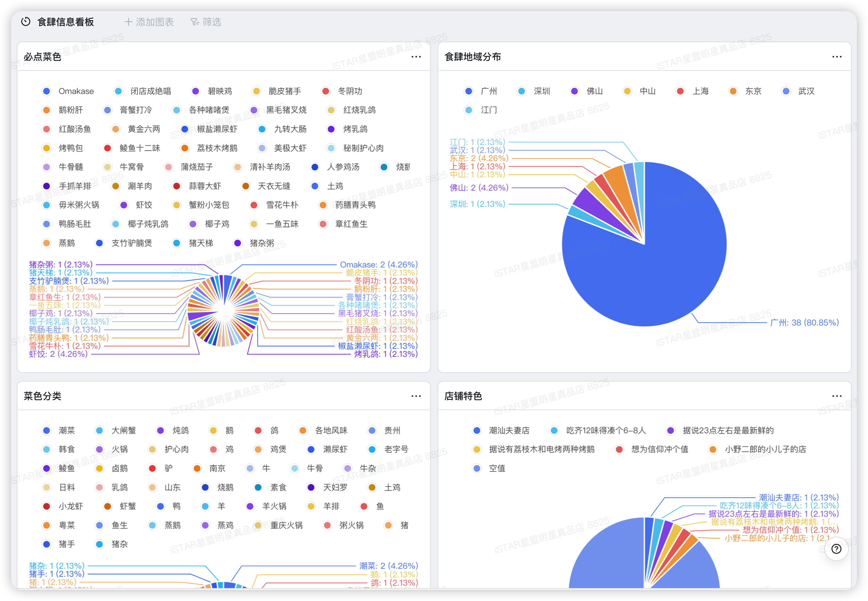This screenshot has width=868, height=601.
Task: Toggle the 武汉 legend entry
Action: click(x=798, y=91)
